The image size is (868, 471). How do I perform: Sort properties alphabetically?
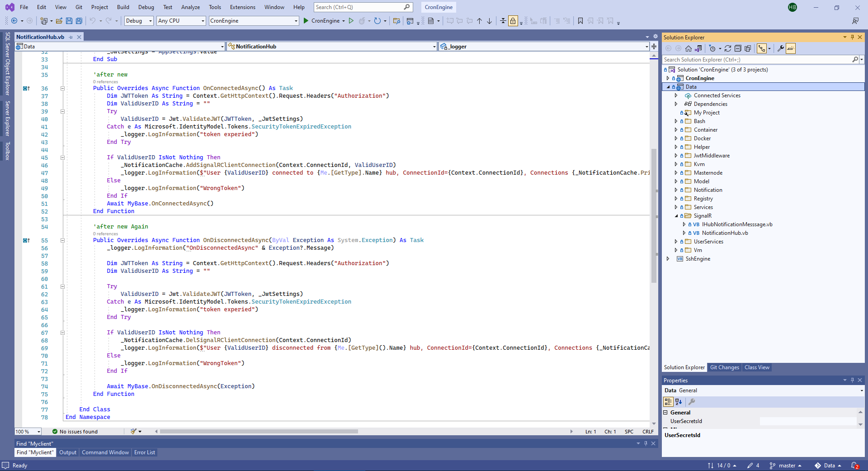pyautogui.click(x=678, y=402)
